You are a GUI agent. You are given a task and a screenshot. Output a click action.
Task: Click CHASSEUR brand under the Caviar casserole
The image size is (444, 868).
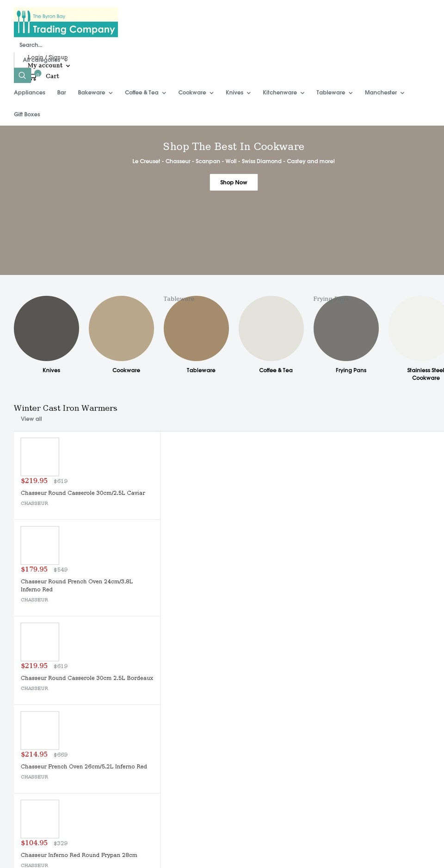coord(34,503)
